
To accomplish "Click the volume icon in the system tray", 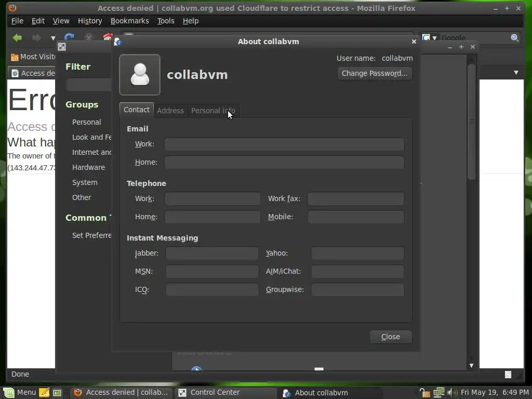I will [x=453, y=393].
